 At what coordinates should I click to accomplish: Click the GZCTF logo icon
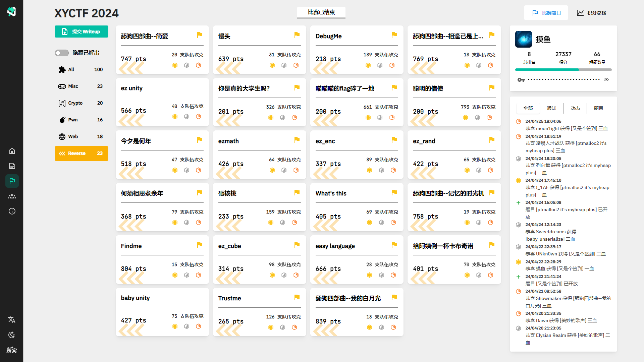pos(11,11)
